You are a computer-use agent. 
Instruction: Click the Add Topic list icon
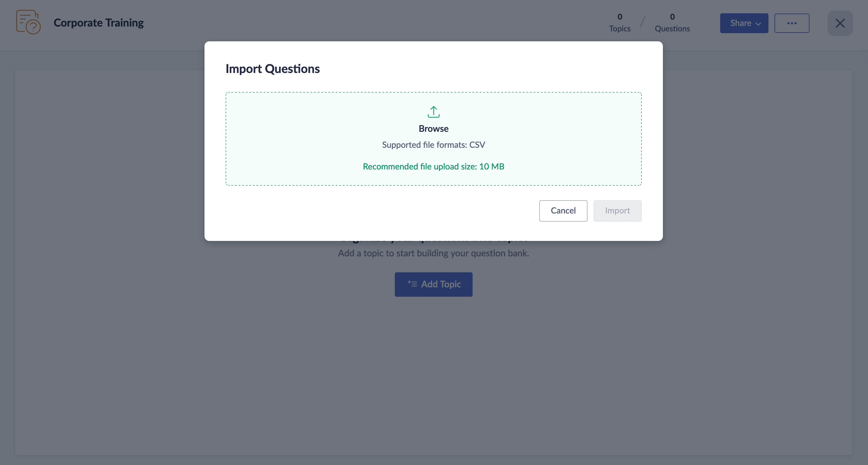pyautogui.click(x=412, y=284)
